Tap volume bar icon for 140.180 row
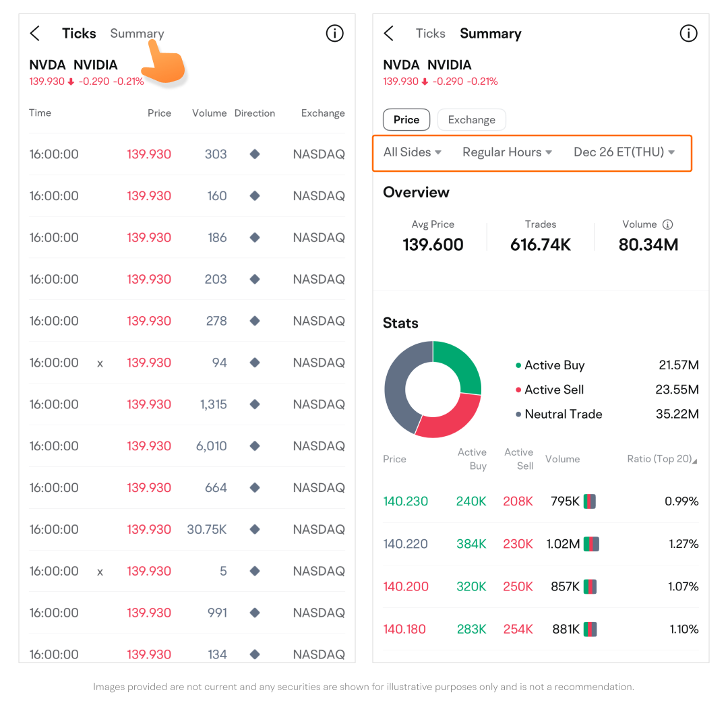This screenshot has width=728, height=707. [590, 629]
